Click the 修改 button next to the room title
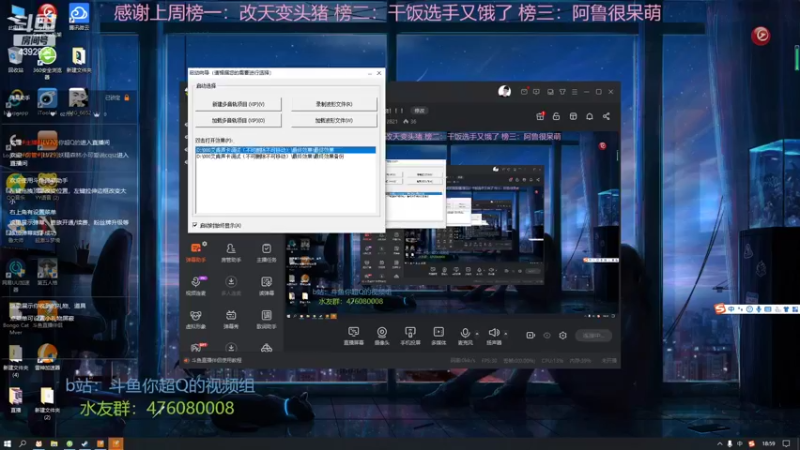800x450 pixels. pyautogui.click(x=419, y=110)
